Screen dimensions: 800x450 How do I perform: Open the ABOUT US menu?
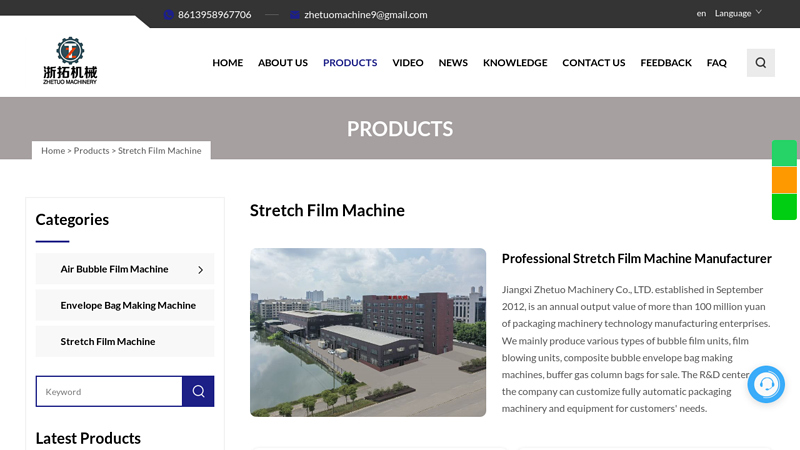pyautogui.click(x=283, y=63)
